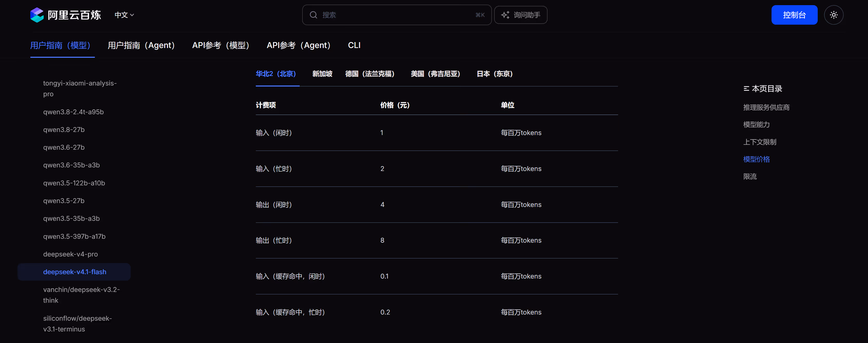This screenshot has height=343, width=868.
Task: Select the 新加坡 region tab
Action: click(322, 74)
